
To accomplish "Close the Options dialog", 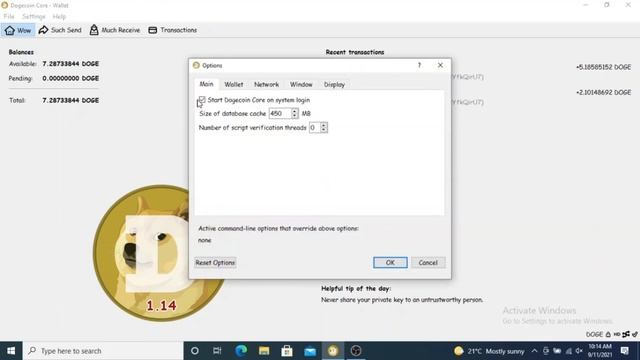I will [x=440, y=65].
